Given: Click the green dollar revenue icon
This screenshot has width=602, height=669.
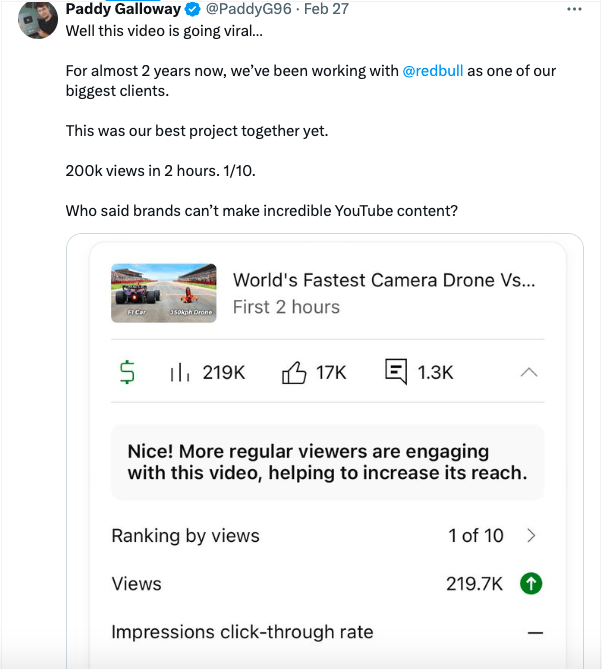Looking at the screenshot, I should [x=127, y=372].
